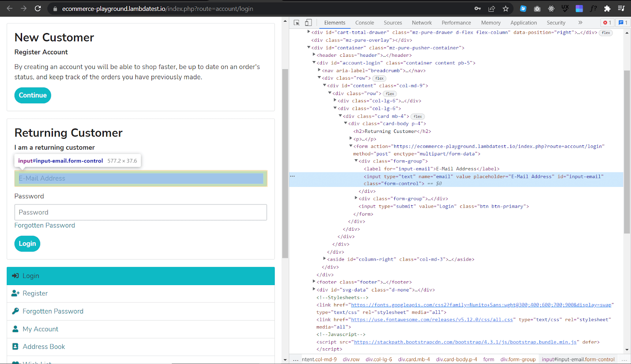Viewport: 631px width, 364px height.
Task: Expand the aside column-right element
Action: tap(324, 259)
